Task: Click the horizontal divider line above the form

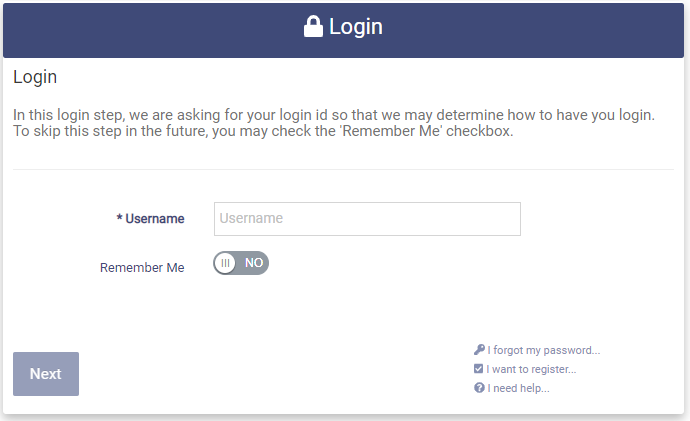Action: (343, 170)
